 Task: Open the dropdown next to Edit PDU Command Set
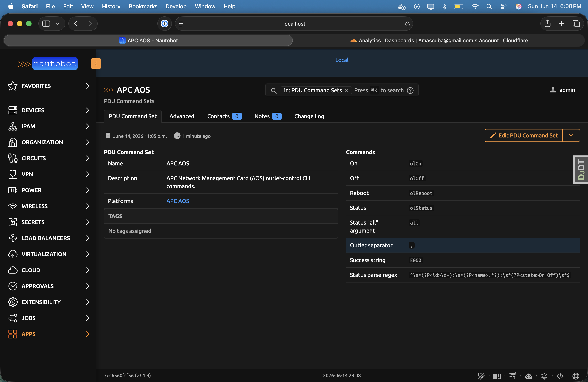click(x=571, y=135)
